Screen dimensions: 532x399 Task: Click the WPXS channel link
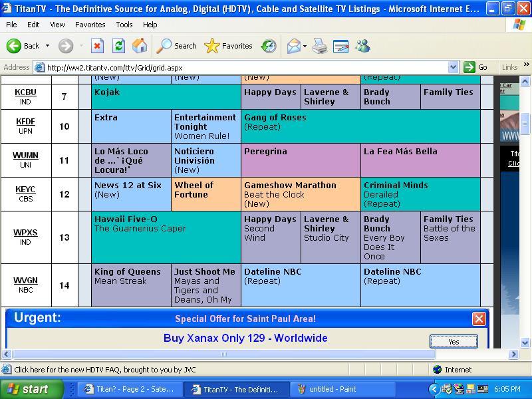point(25,233)
